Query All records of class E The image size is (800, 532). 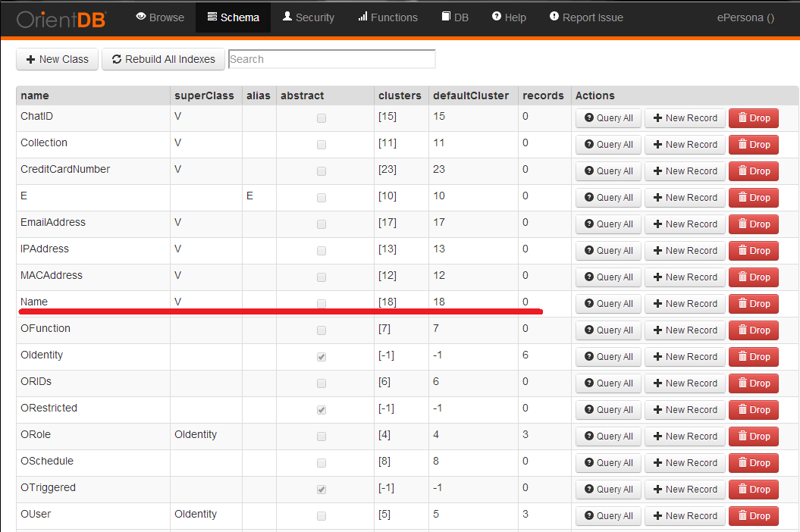pyautogui.click(x=608, y=197)
